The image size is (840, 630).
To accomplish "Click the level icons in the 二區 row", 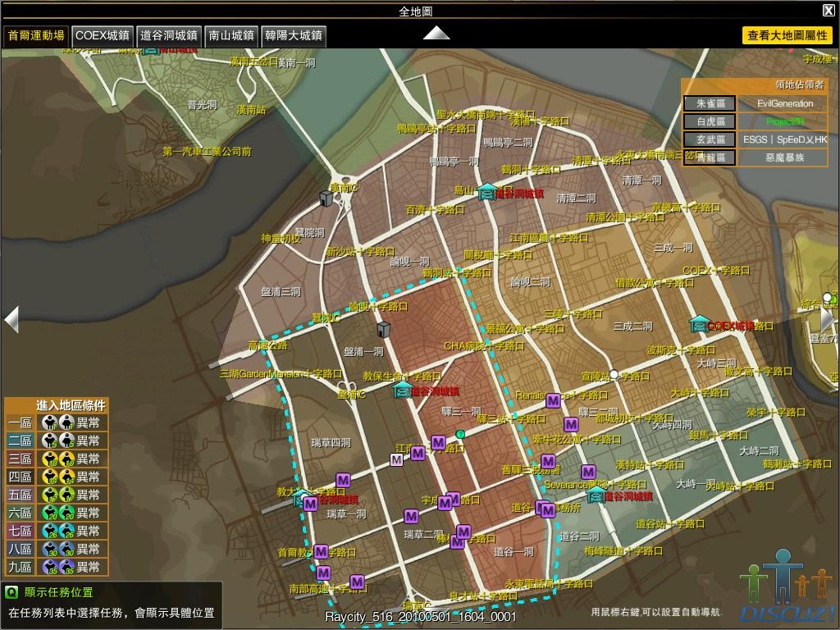I will pos(58,441).
